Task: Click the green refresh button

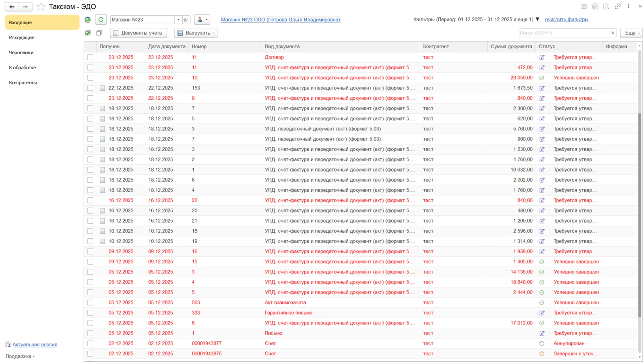Action: pyautogui.click(x=101, y=19)
